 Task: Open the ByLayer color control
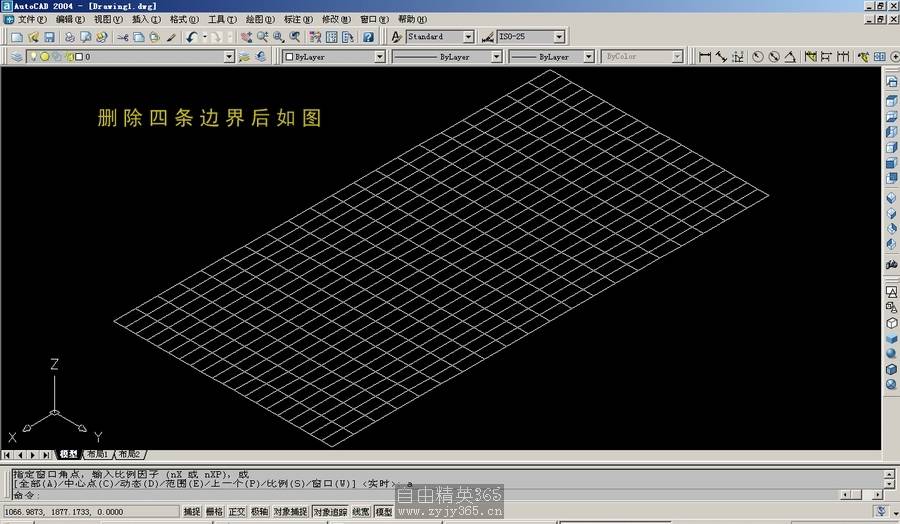[332, 57]
